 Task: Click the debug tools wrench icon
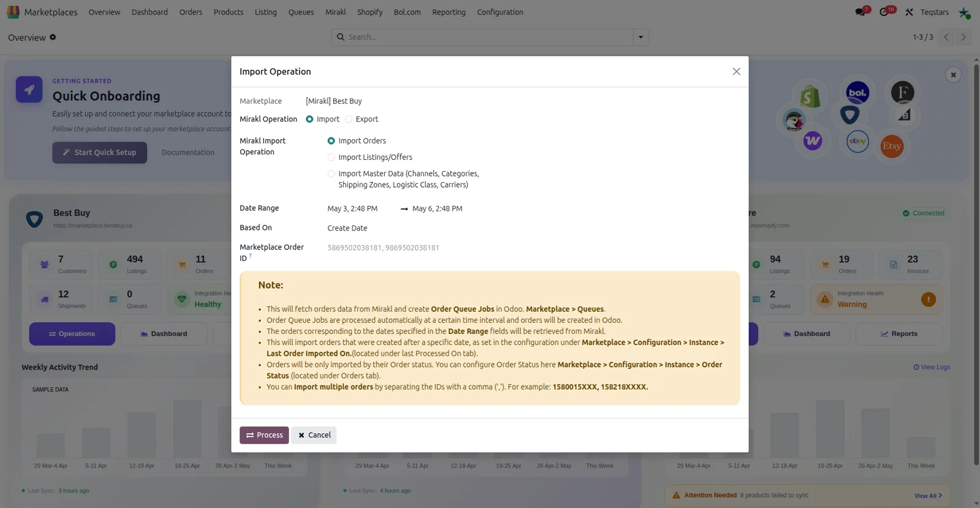[909, 12]
